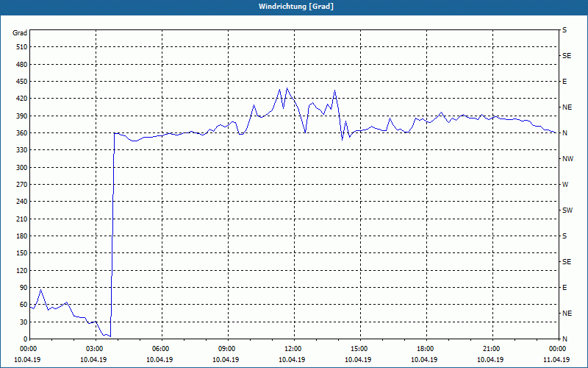Select the SE compass label near 150
This screenshot has width=588, height=368.
click(567, 262)
